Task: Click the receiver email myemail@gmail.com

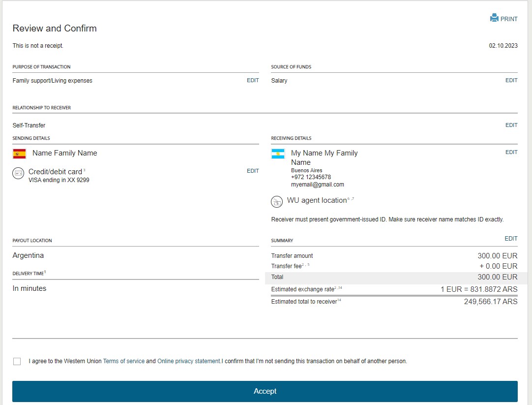Action: pos(317,185)
